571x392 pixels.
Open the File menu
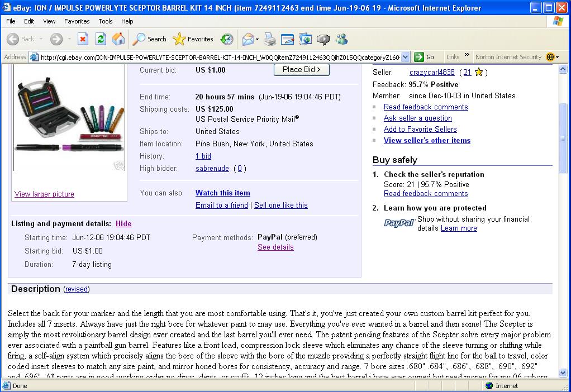(x=11, y=21)
